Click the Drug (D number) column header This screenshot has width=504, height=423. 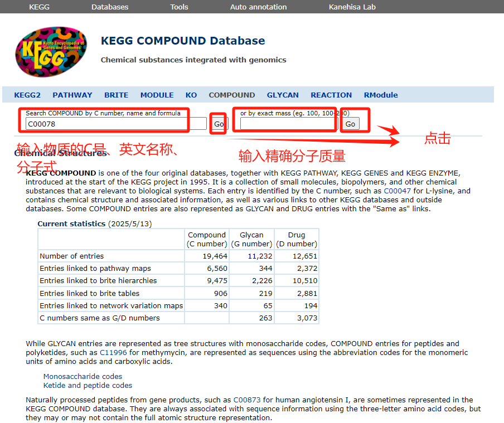click(x=297, y=240)
